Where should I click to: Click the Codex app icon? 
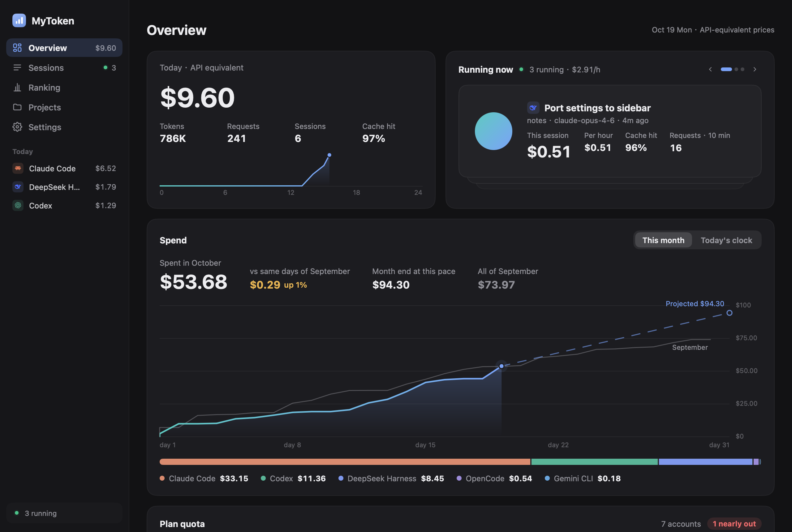pos(18,205)
